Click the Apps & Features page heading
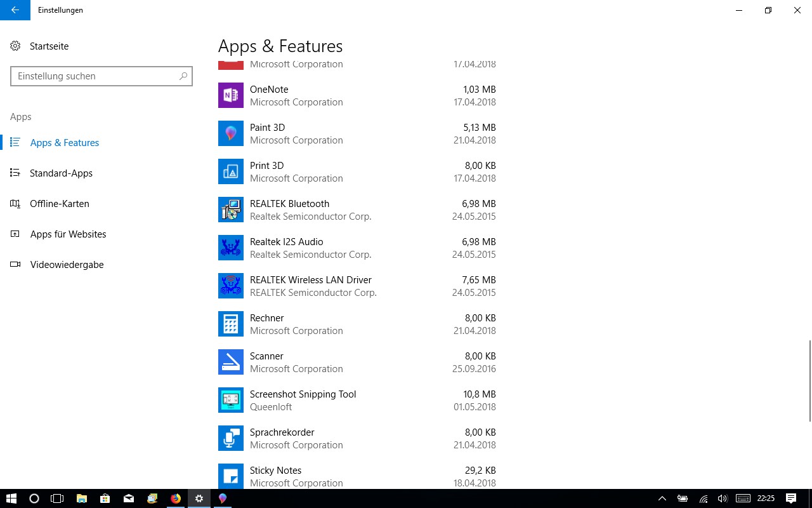This screenshot has width=812, height=508. 280,46
